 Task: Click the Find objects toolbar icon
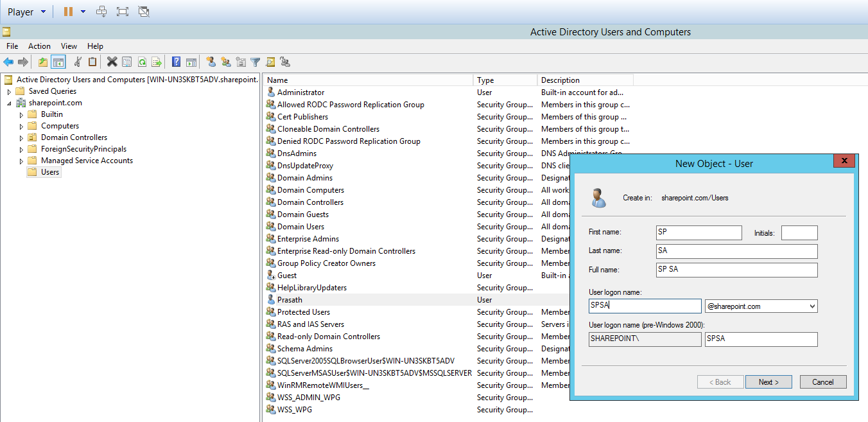coord(270,62)
